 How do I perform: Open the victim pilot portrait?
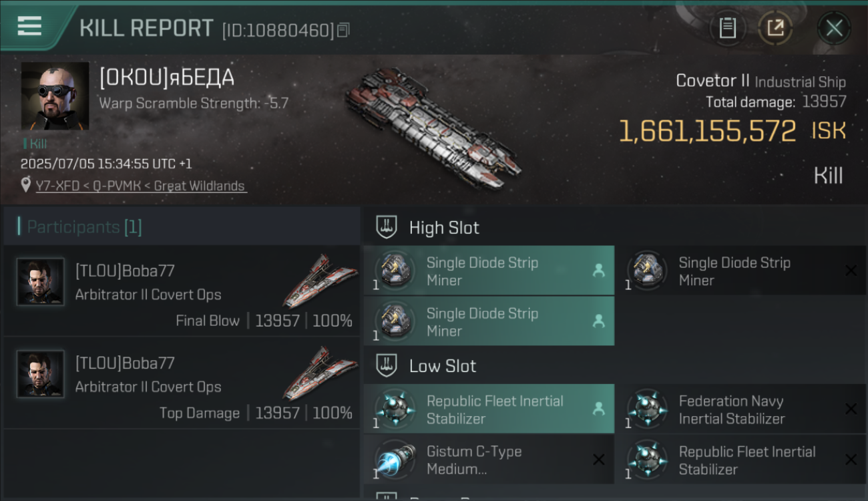pos(55,96)
